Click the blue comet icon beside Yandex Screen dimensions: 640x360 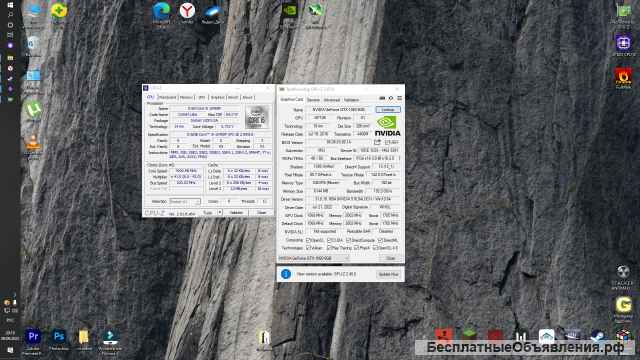pyautogui.click(x=213, y=11)
